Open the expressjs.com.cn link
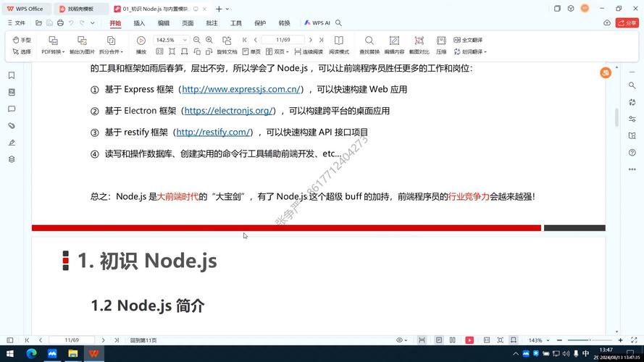Screen dimensions: 644x362 pos(241,89)
